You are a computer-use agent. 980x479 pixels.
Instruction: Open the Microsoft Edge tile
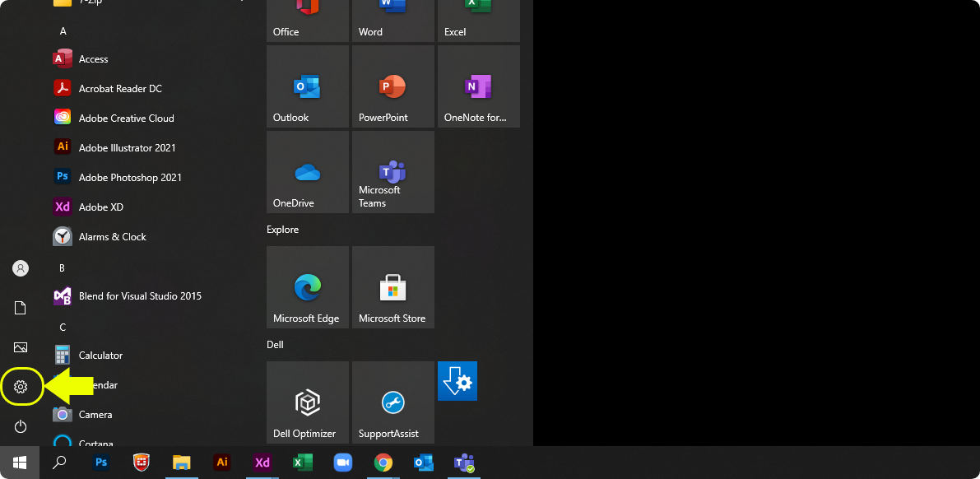coord(307,287)
